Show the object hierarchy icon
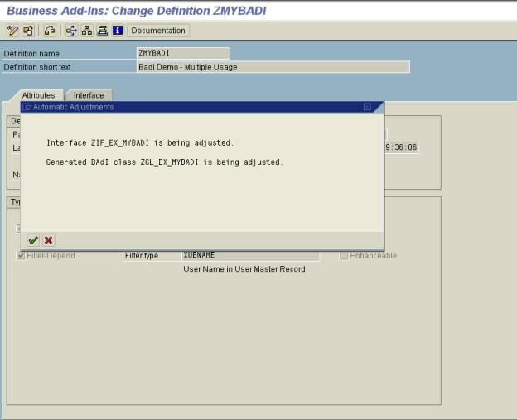This screenshot has width=517, height=420. click(x=87, y=31)
